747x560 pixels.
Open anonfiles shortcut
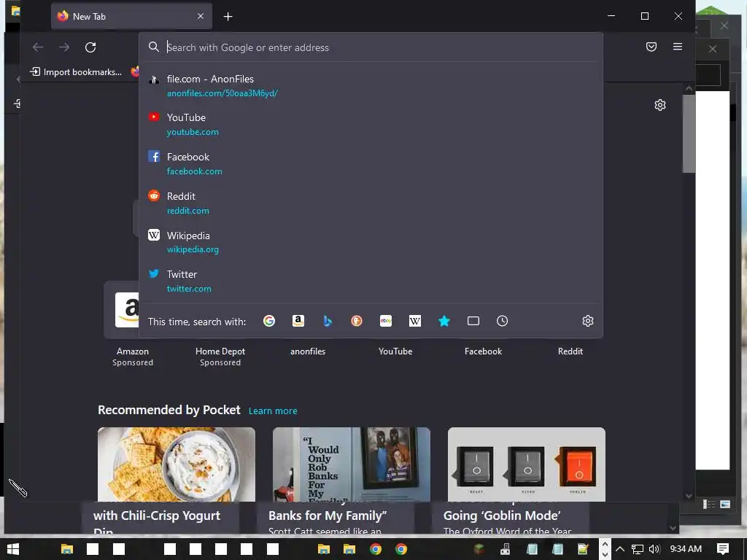click(308, 351)
